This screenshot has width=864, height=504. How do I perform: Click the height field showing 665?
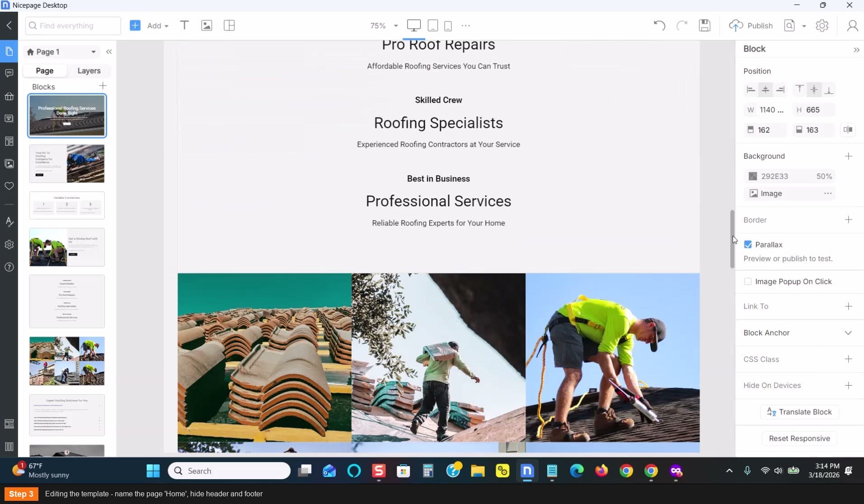tap(814, 110)
